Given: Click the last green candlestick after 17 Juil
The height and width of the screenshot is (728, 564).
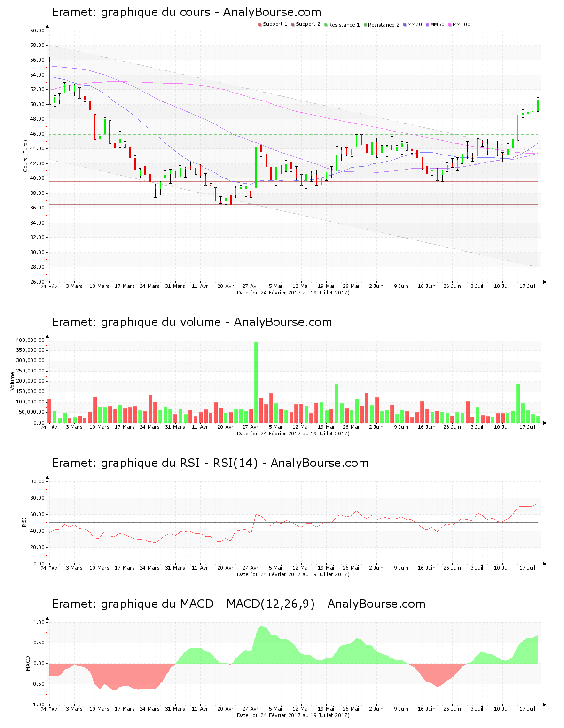Looking at the screenshot, I should click(538, 104).
